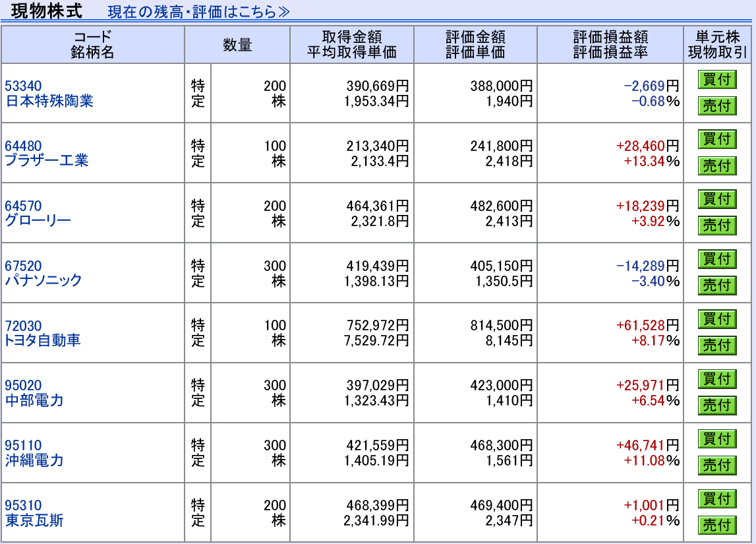Image resolution: width=756 pixels, height=544 pixels.
Task: Click the 買付 button for 東京瓦斯
Action: click(717, 499)
